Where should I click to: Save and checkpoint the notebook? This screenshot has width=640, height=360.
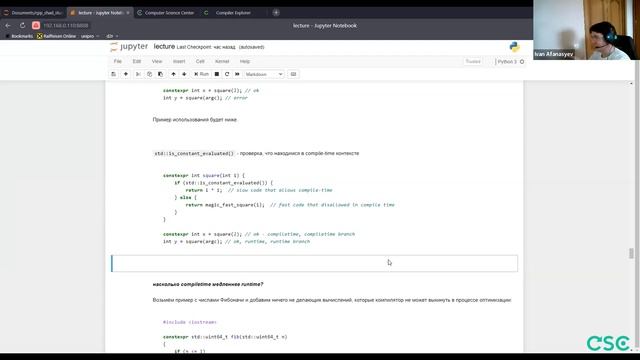(113, 74)
